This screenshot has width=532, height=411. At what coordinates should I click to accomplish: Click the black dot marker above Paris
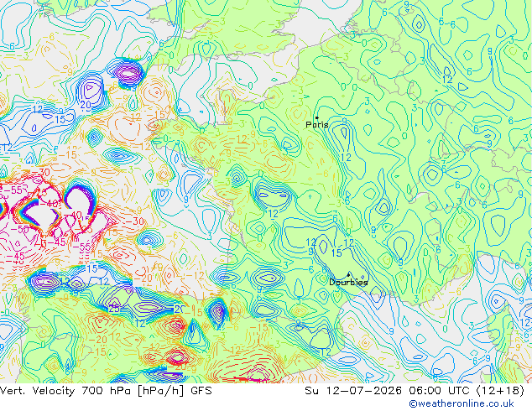pyautogui.click(x=317, y=117)
